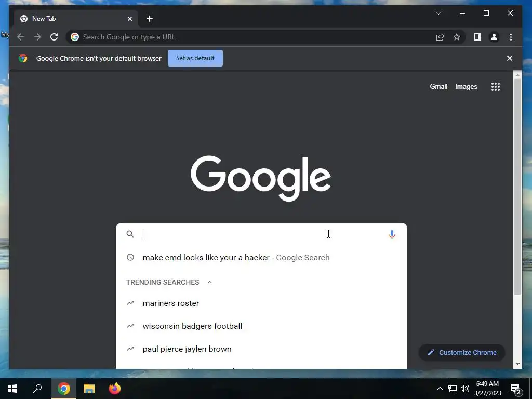Select the New Tab tab
Viewport: 532px width, 399px height.
pos(76,19)
